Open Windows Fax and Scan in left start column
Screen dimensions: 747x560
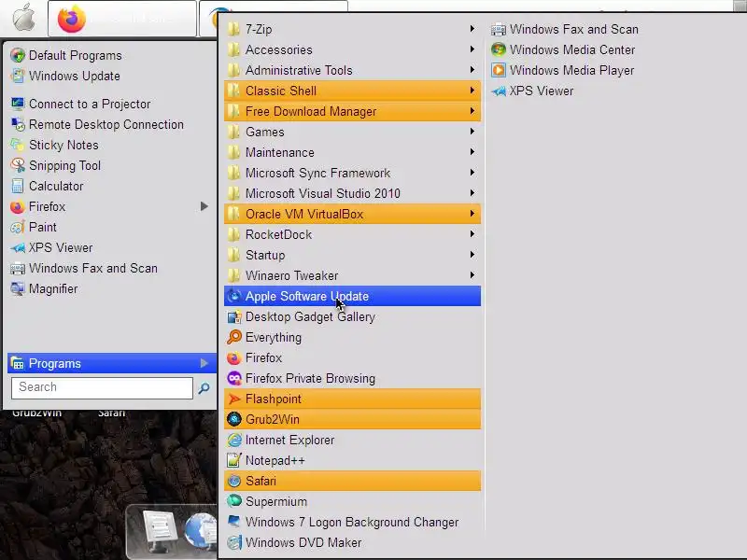point(110,268)
